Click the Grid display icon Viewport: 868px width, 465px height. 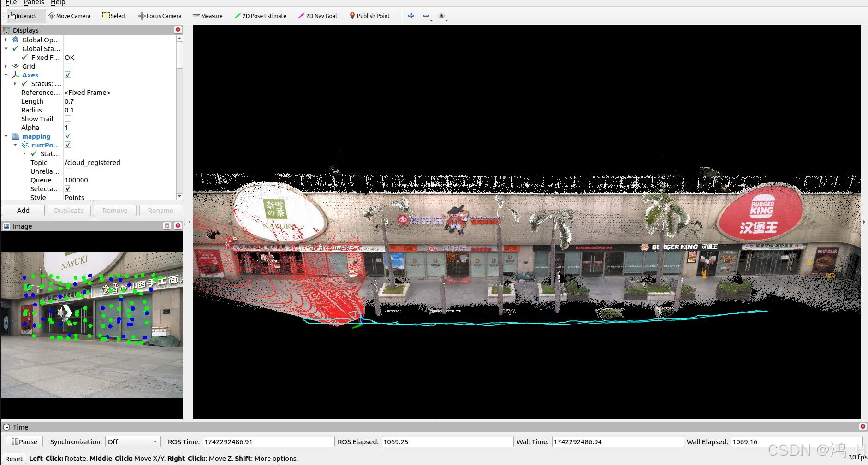click(x=16, y=66)
